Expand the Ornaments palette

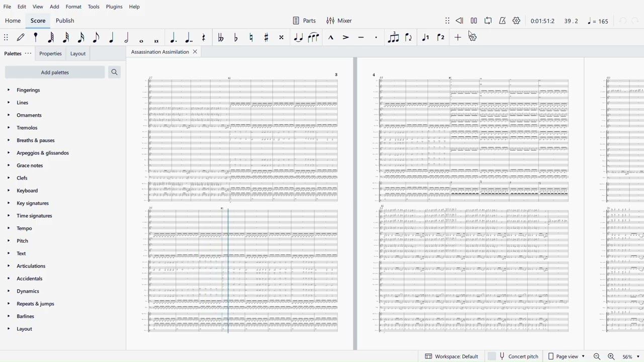[8, 115]
